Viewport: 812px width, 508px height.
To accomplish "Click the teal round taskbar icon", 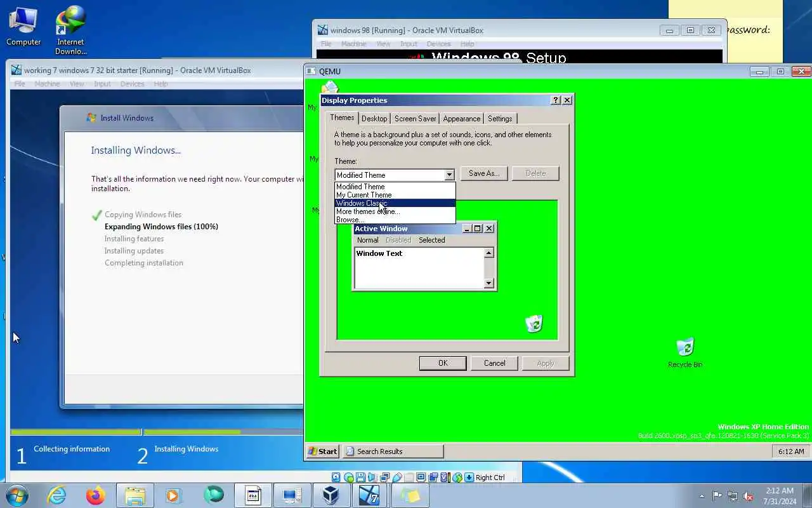I will [x=213, y=495].
